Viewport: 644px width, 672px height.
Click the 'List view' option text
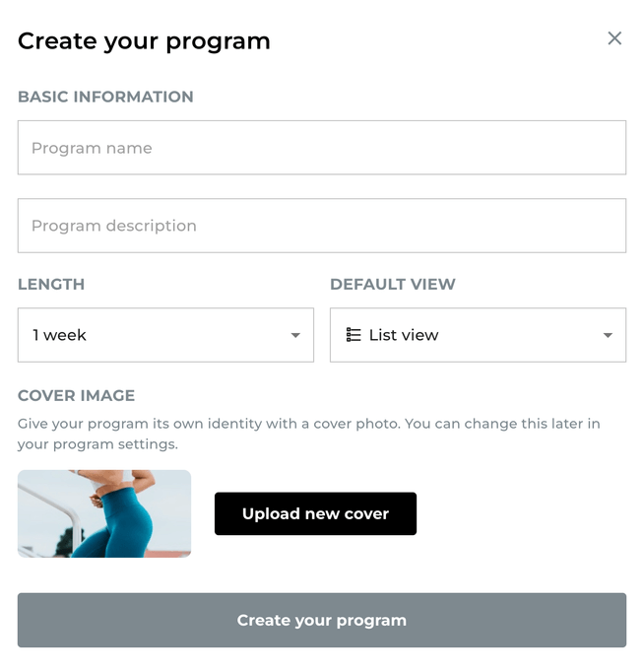click(x=404, y=335)
